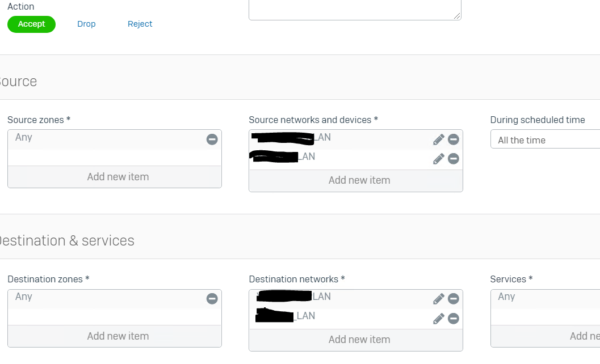Edit second destination network LAN entry
The width and height of the screenshot is (600, 364).
click(x=439, y=319)
